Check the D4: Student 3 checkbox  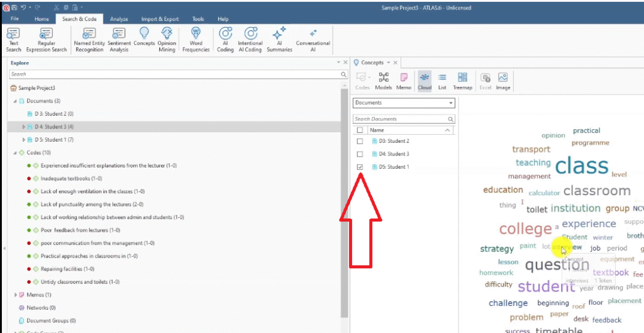[x=360, y=154]
